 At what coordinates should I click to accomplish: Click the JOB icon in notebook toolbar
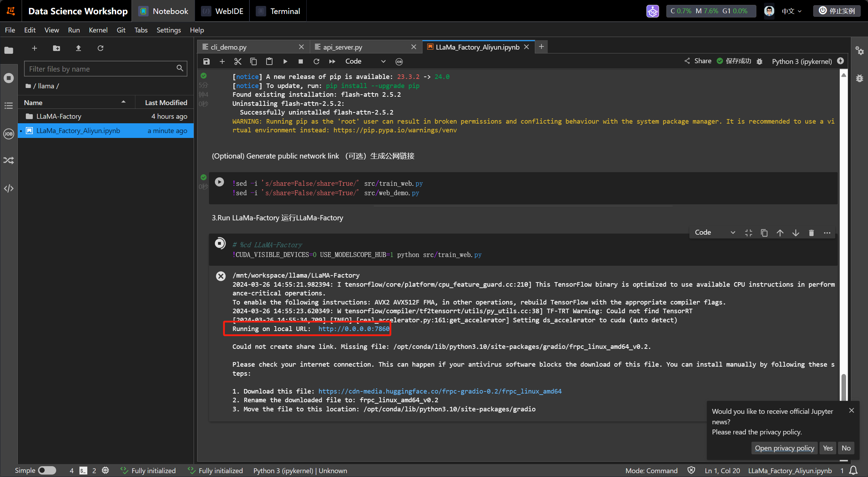(x=399, y=62)
